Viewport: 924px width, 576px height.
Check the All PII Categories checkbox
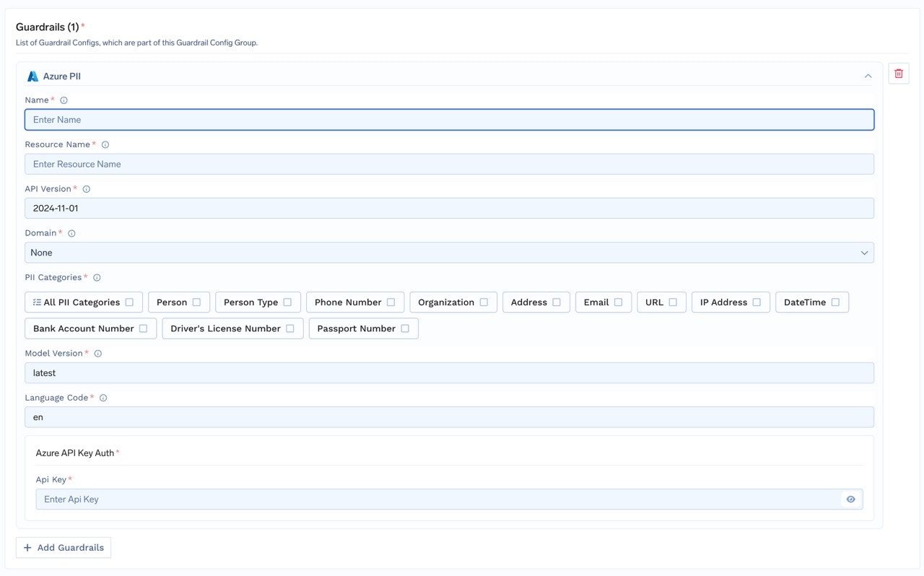pos(129,302)
